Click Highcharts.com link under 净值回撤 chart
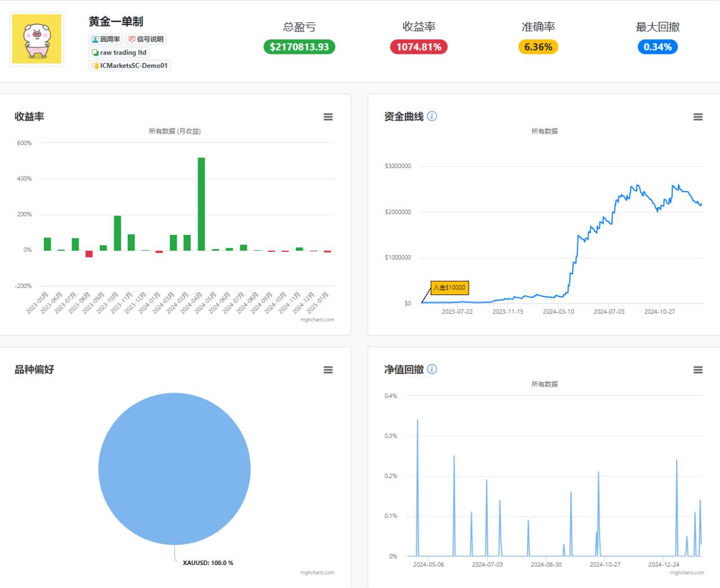Viewport: 720px width, 588px height. pos(687,573)
